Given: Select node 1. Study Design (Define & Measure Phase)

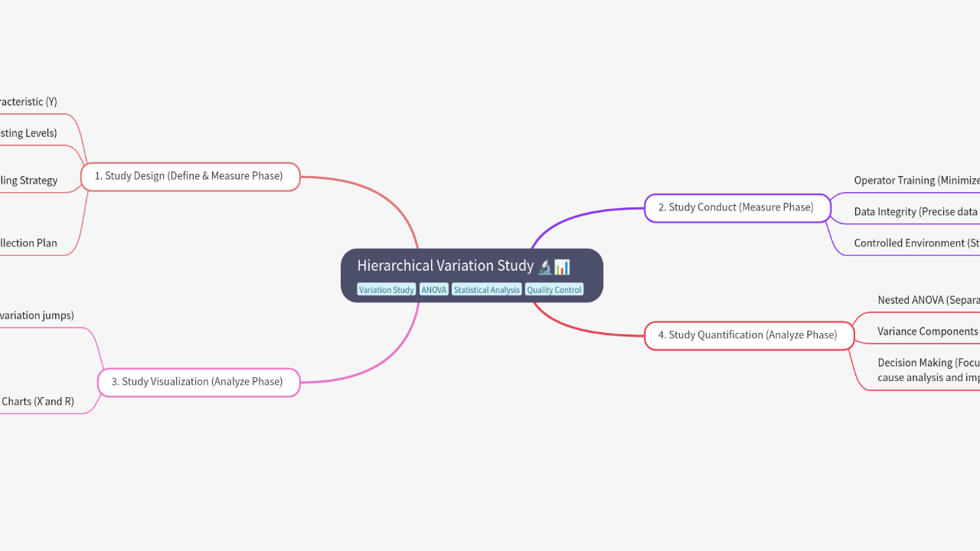Looking at the screenshot, I should tap(190, 176).
